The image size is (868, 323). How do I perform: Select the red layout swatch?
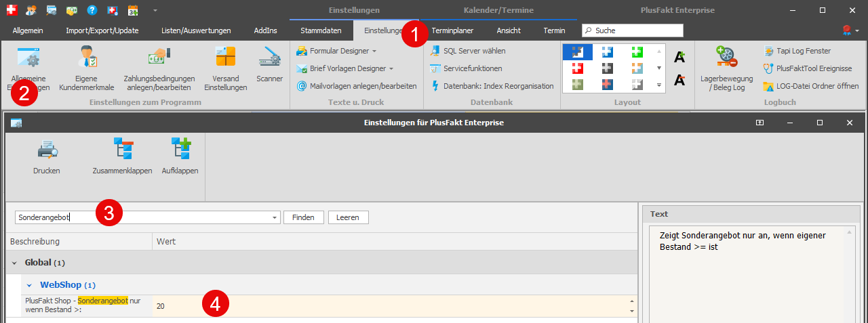(x=578, y=68)
